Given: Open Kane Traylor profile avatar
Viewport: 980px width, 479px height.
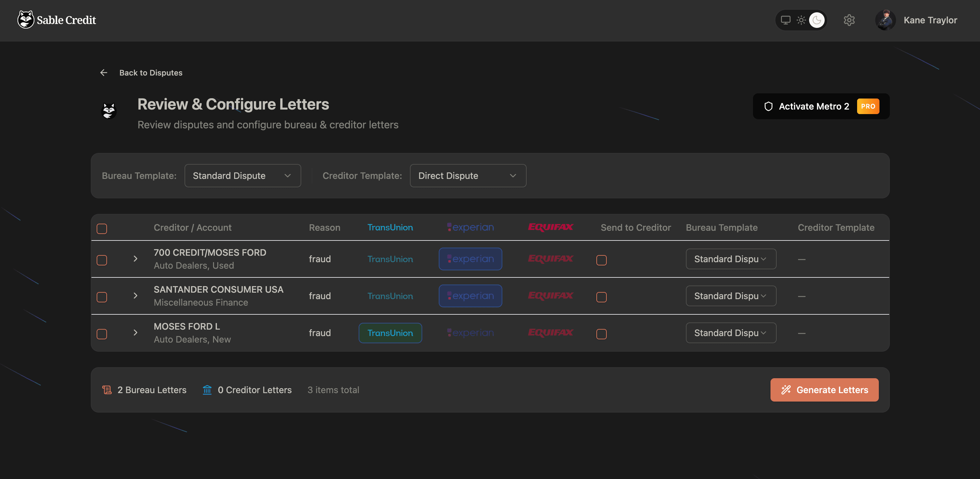Looking at the screenshot, I should (885, 20).
